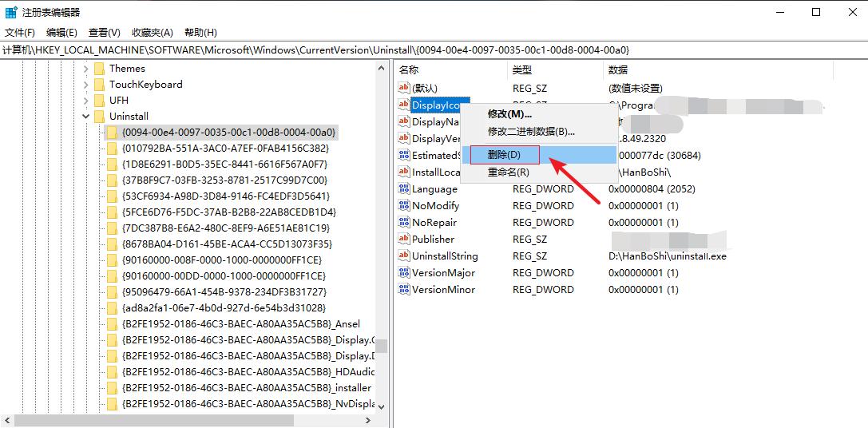Open the 收藏夹(A) menu
This screenshot has width=868, height=428.
coord(152,33)
